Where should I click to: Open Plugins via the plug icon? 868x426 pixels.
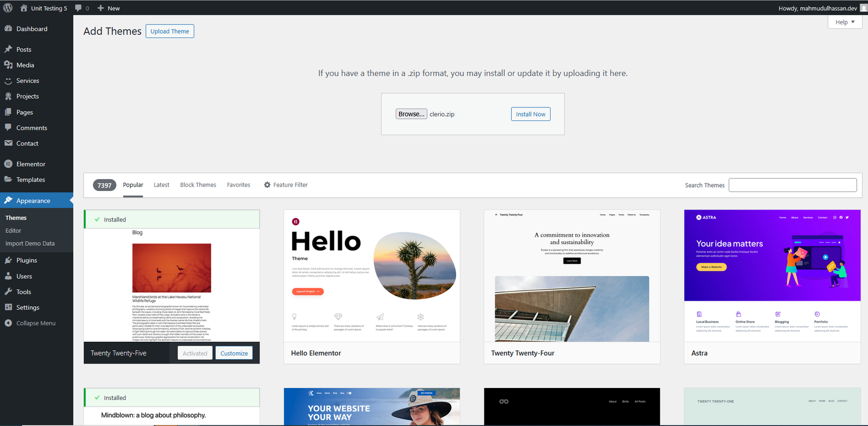tap(8, 260)
